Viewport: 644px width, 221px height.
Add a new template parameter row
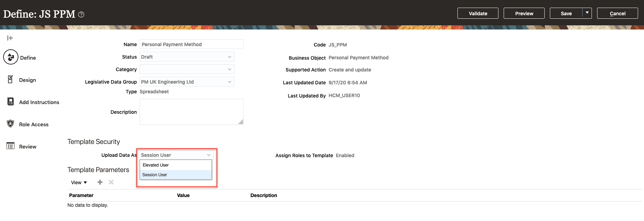pyautogui.click(x=100, y=182)
